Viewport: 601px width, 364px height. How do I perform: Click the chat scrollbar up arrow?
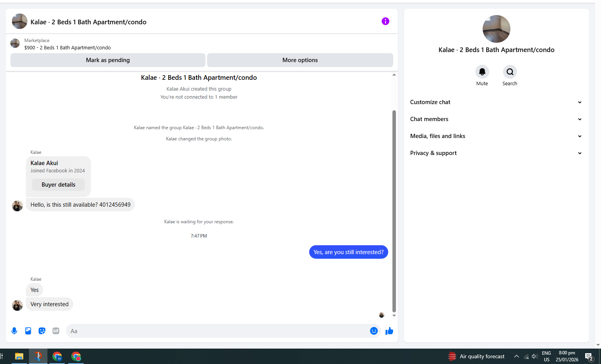pyautogui.click(x=394, y=75)
